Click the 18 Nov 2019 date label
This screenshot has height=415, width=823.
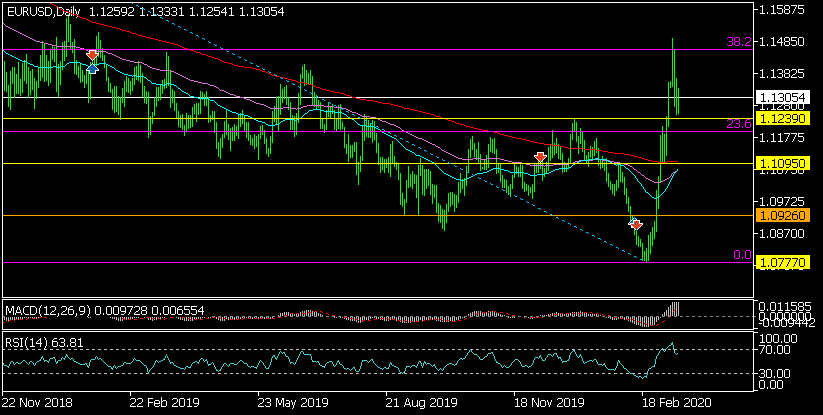(550, 403)
